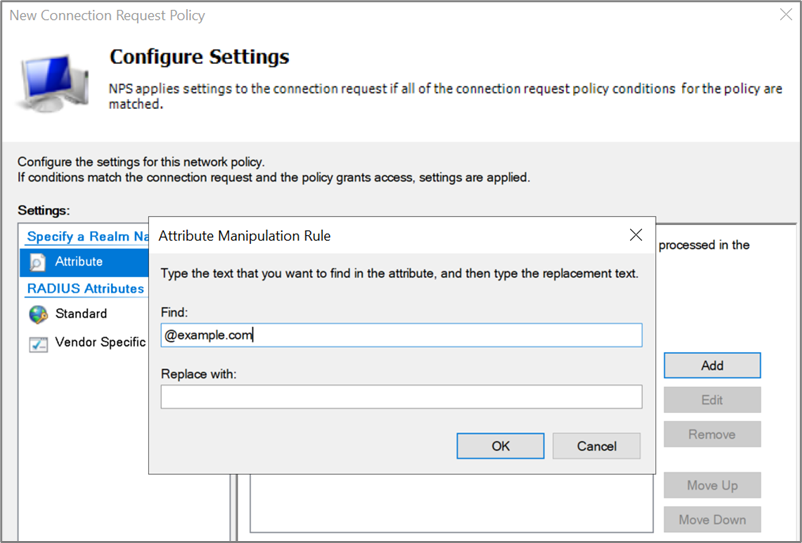Click the Standard globe icon

(x=38, y=314)
